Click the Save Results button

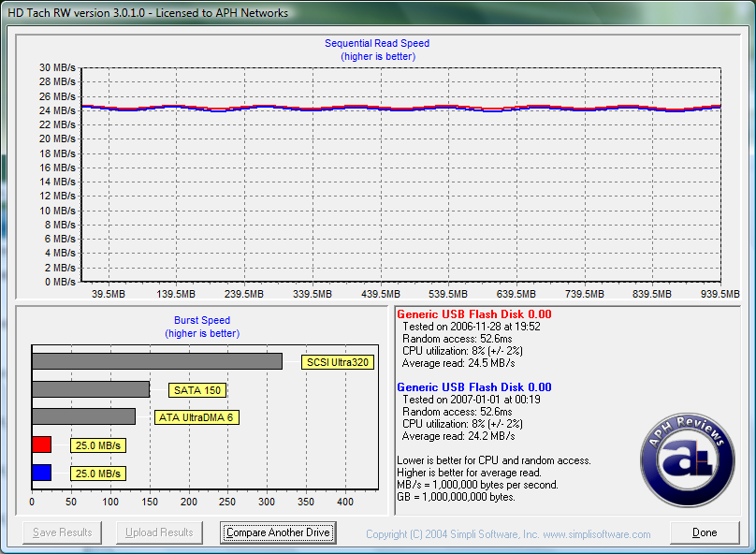point(63,532)
